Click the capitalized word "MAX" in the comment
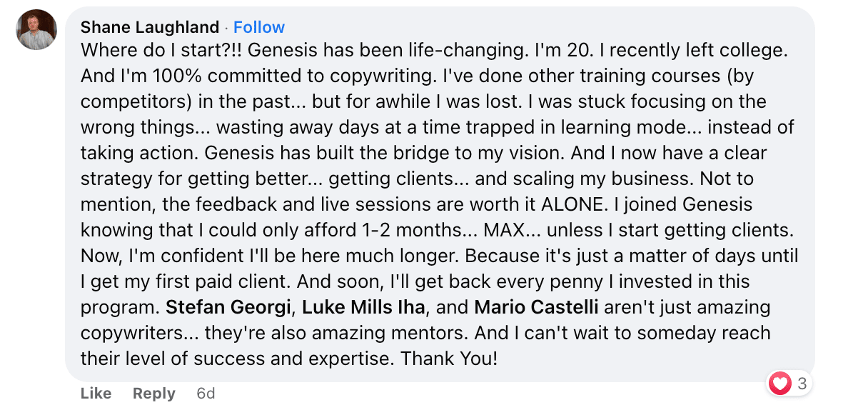 (504, 231)
